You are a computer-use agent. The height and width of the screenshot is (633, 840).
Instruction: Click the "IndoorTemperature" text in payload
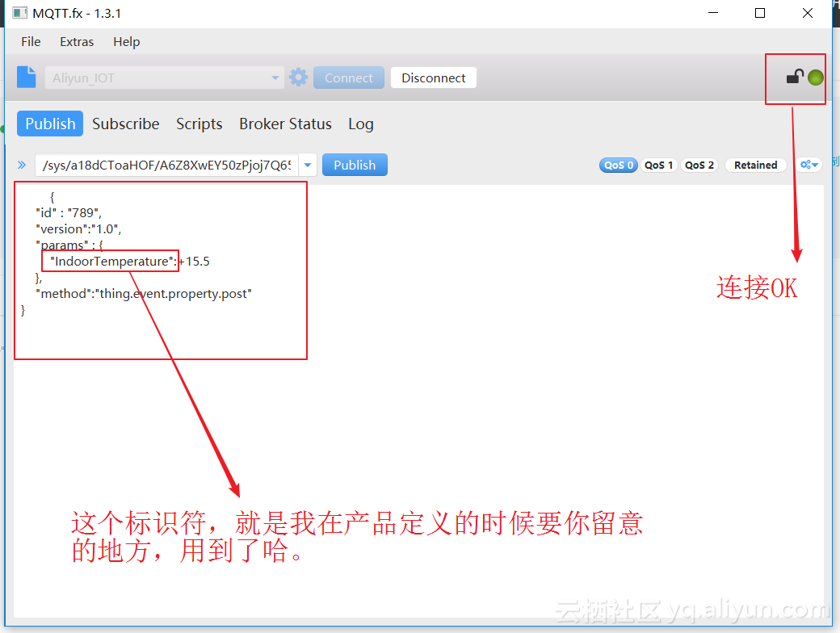pyautogui.click(x=112, y=262)
